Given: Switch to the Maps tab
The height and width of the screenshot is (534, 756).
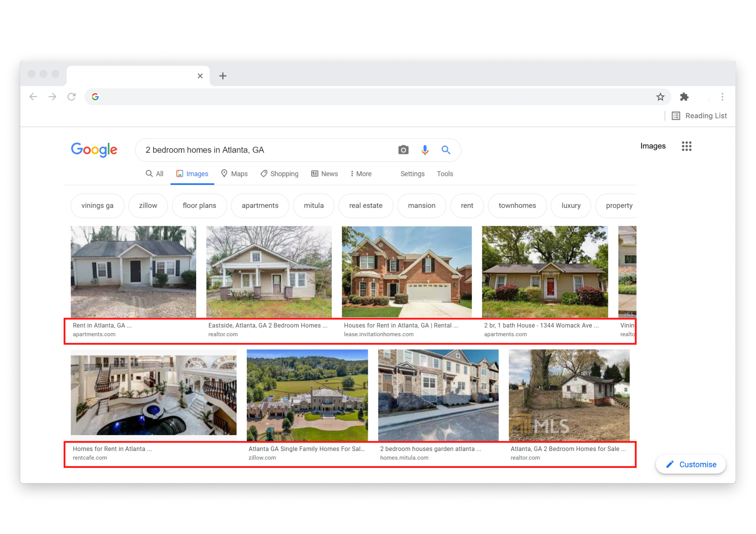Looking at the screenshot, I should pyautogui.click(x=234, y=174).
